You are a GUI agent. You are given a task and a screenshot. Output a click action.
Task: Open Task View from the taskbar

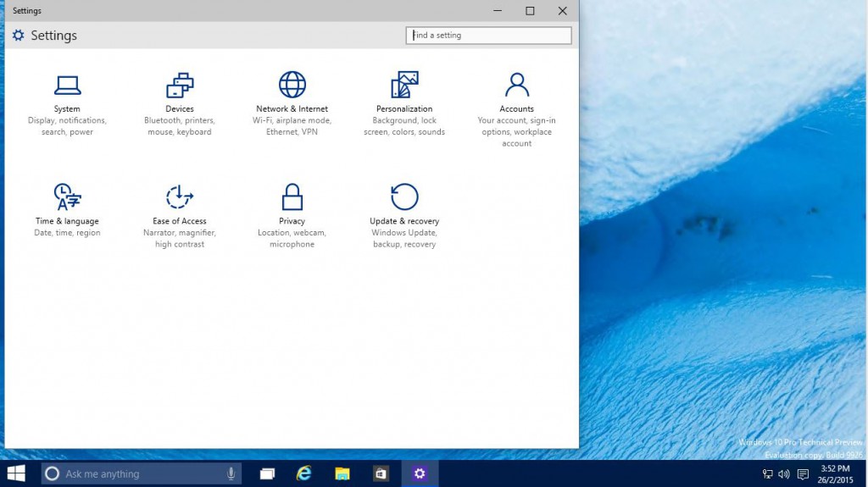[x=267, y=473]
